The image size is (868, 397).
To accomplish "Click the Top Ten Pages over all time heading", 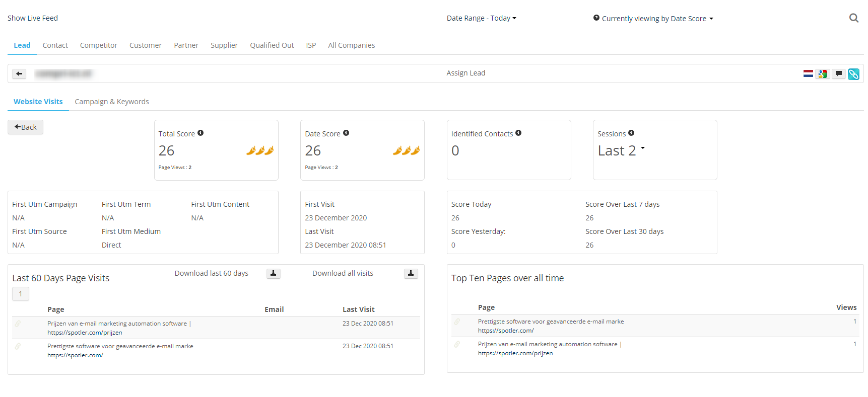I will pos(507,278).
